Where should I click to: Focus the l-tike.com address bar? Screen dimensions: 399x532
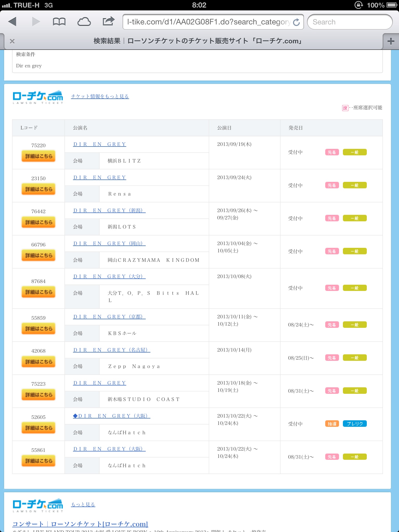coord(213,22)
